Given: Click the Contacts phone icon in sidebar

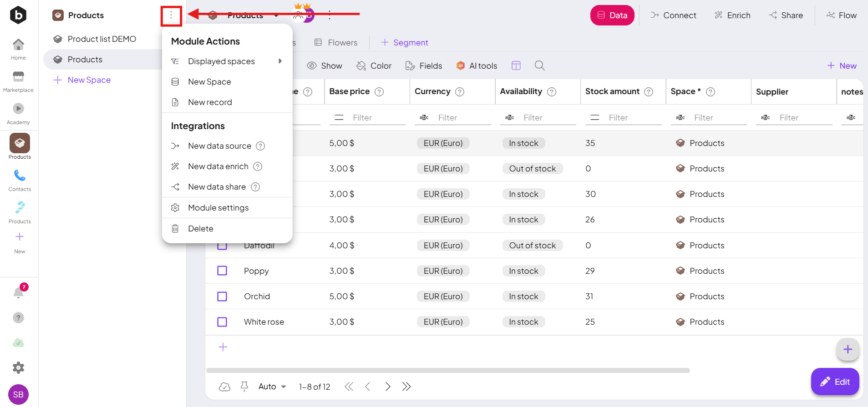Looking at the screenshot, I should click(x=20, y=176).
